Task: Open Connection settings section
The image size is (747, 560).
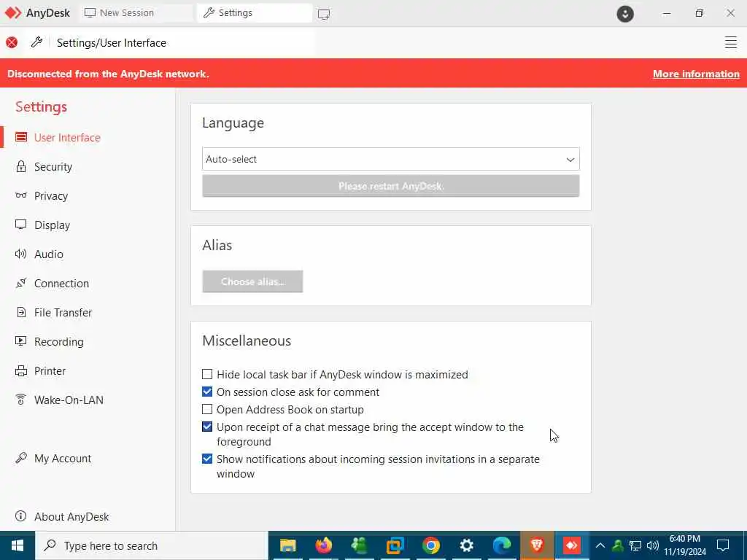Action: coord(61,284)
